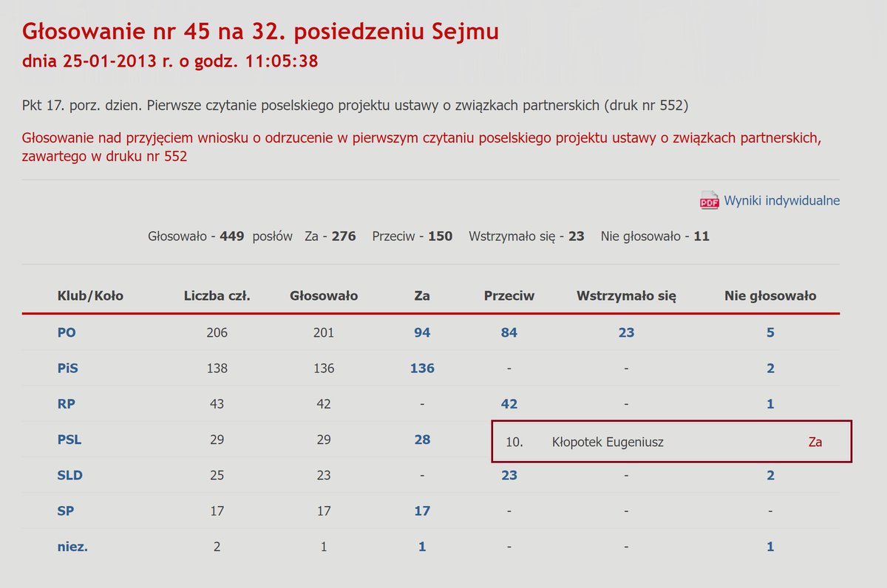This screenshot has width=887, height=588.
Task: Show SLD's 2 non-voting members
Action: [770, 475]
